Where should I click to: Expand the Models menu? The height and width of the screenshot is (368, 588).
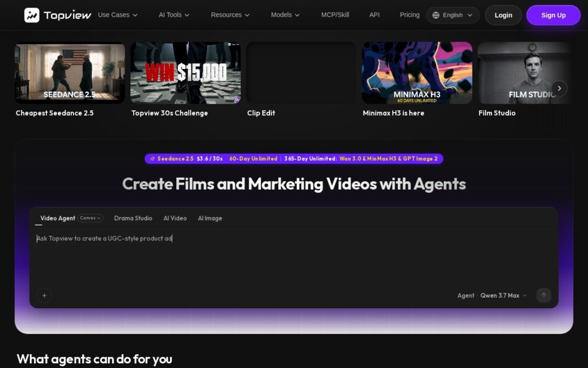pos(285,15)
